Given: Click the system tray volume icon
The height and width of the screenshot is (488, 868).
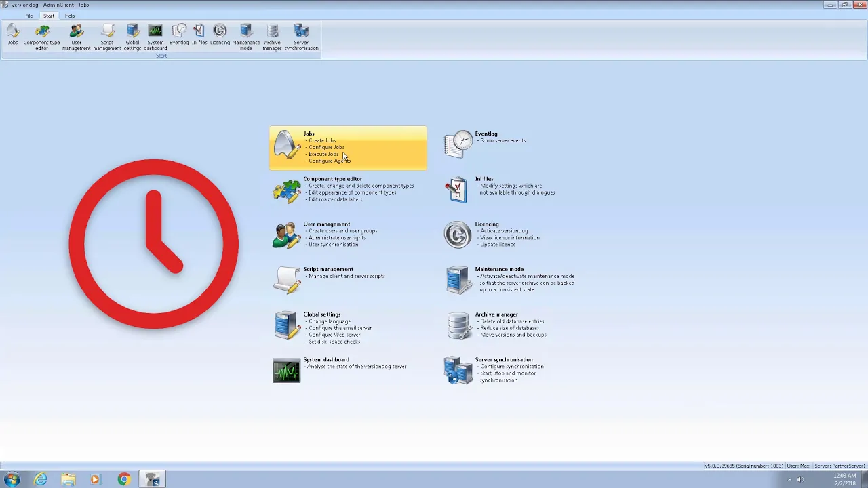Looking at the screenshot, I should 800,480.
